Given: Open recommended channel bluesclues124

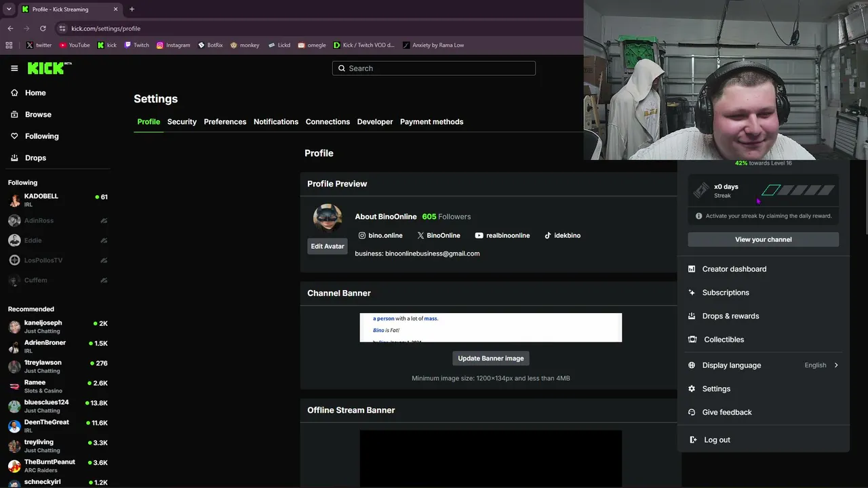Looking at the screenshot, I should click(58, 406).
